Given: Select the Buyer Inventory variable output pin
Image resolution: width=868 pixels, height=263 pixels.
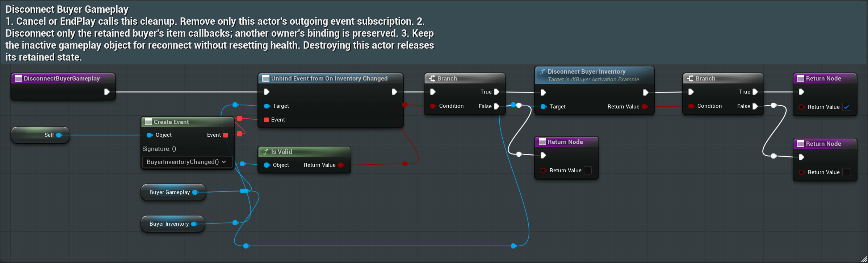Looking at the screenshot, I should pyautogui.click(x=194, y=224).
